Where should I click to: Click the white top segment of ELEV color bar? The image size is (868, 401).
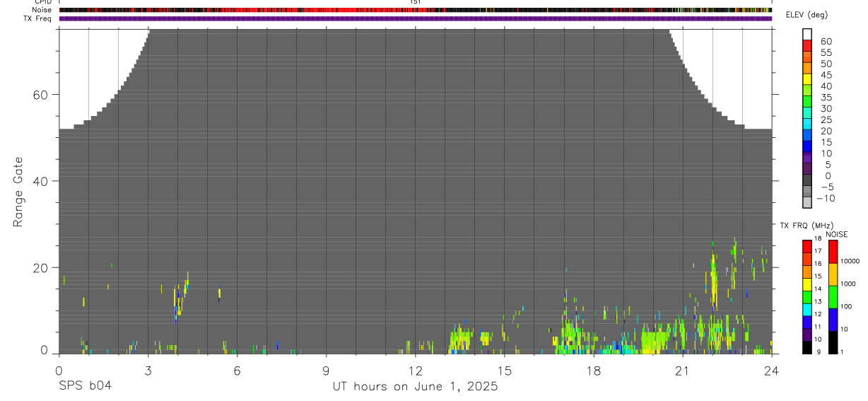pyautogui.click(x=807, y=33)
